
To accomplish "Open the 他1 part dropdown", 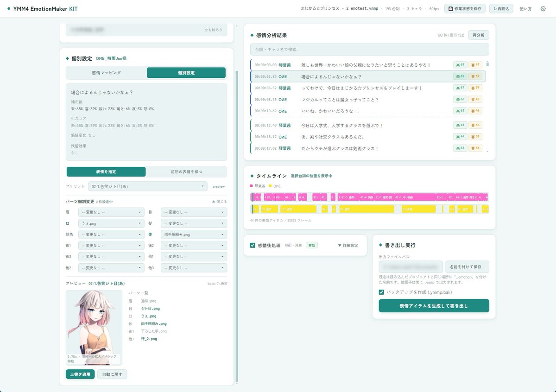I will click(194, 257).
